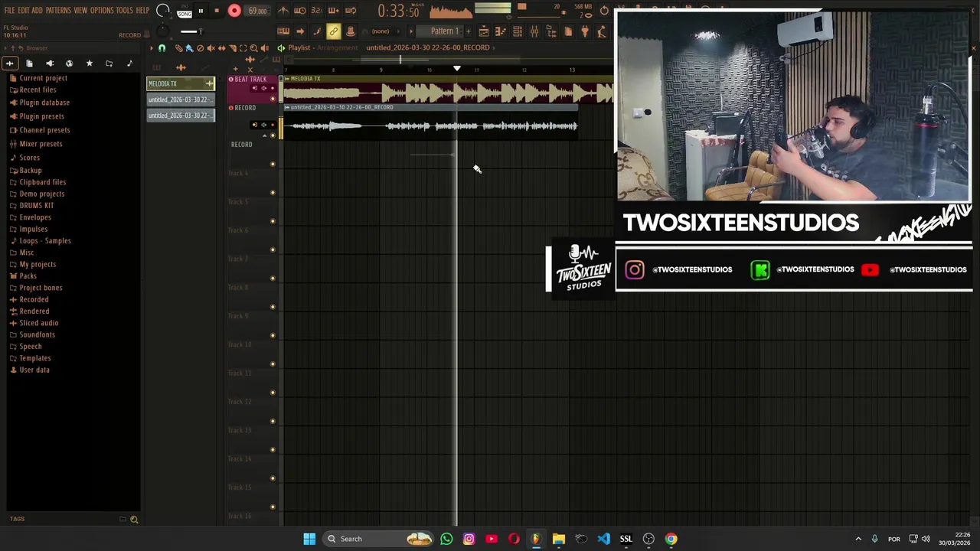Expand DRUMS KIT folder
Image resolution: width=980 pixels, height=551 pixels.
[36, 206]
